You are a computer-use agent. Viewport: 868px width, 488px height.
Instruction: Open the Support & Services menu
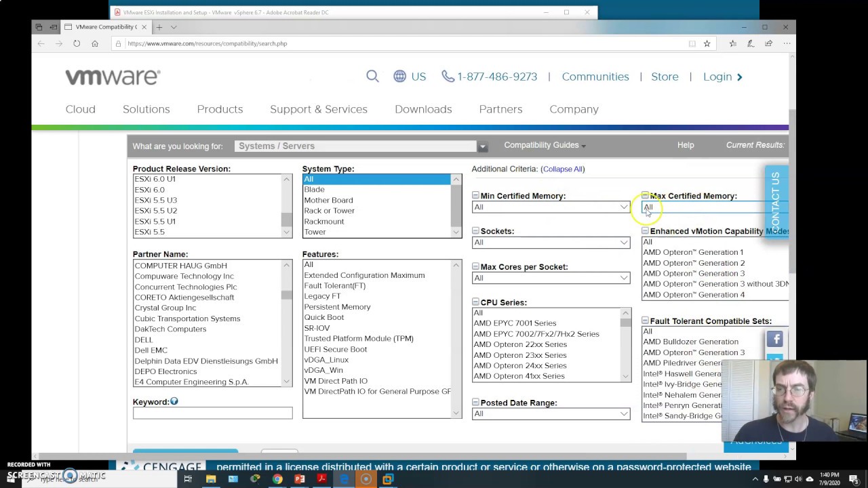tap(319, 109)
